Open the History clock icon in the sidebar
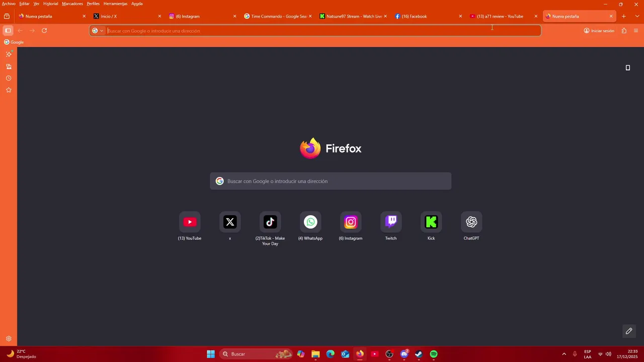Image resolution: width=644 pixels, height=362 pixels. pos(9,78)
